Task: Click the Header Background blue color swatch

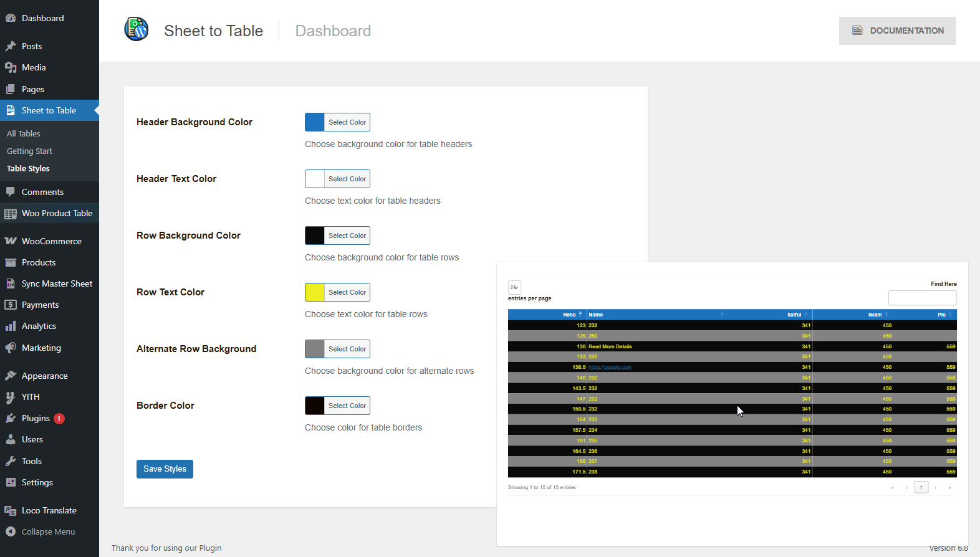Action: pyautogui.click(x=315, y=122)
